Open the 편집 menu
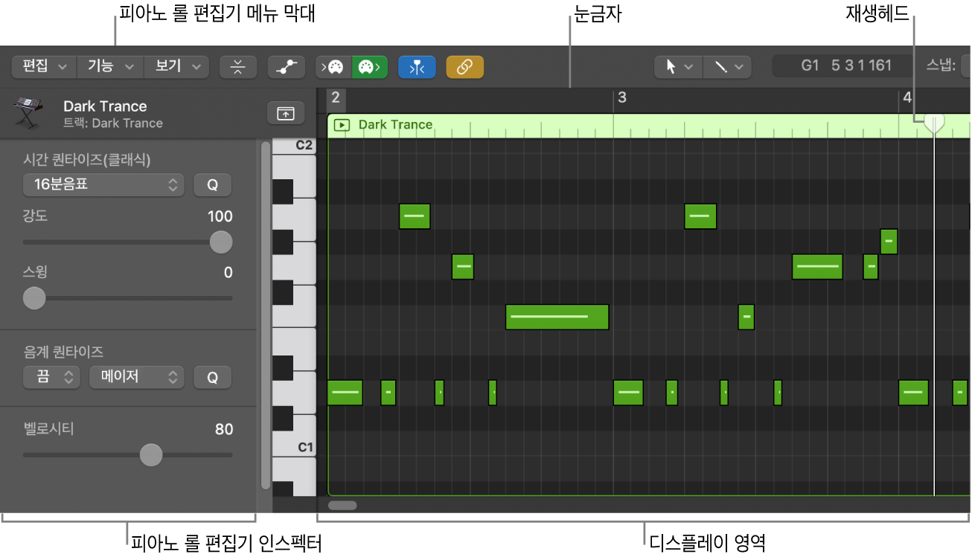 44,66
